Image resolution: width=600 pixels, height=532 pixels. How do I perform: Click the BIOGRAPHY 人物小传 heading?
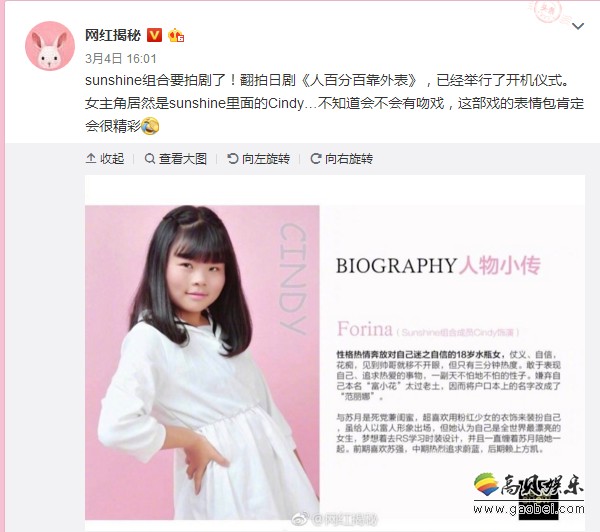438,266
